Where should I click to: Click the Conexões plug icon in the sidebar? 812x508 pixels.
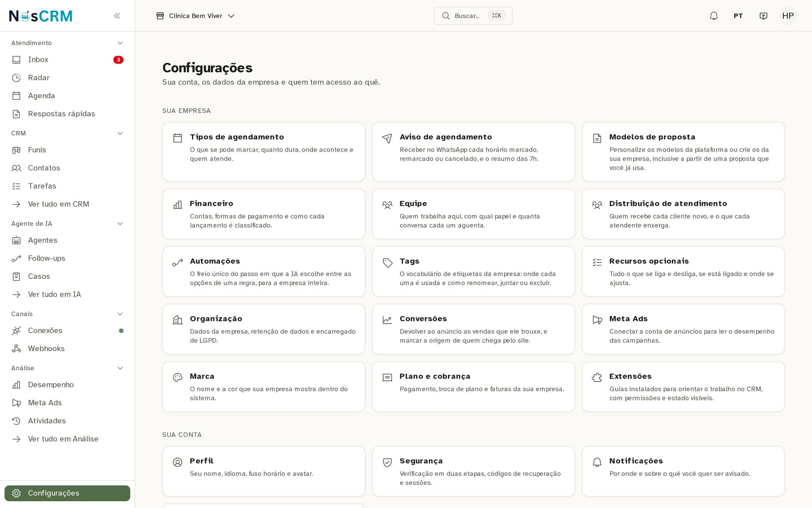tap(16, 331)
